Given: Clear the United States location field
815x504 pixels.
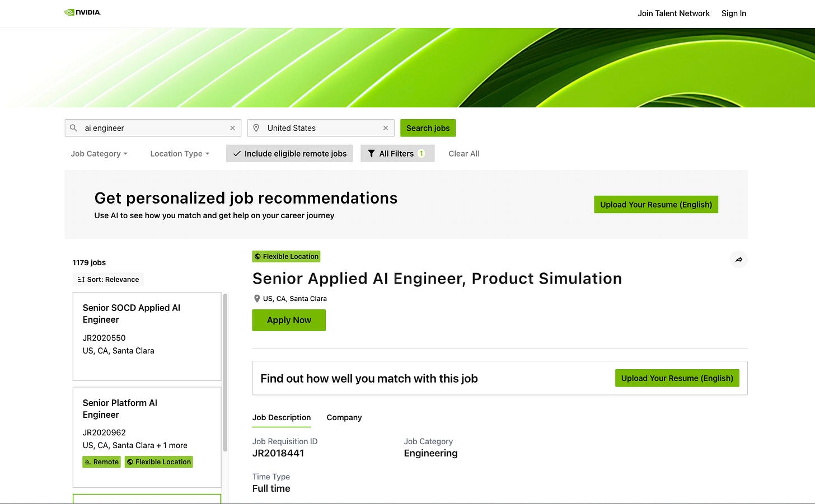Looking at the screenshot, I should (x=386, y=128).
